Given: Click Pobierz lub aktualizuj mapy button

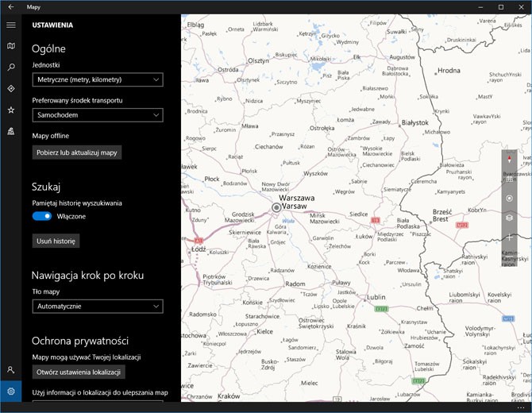Looking at the screenshot, I should [77, 152].
